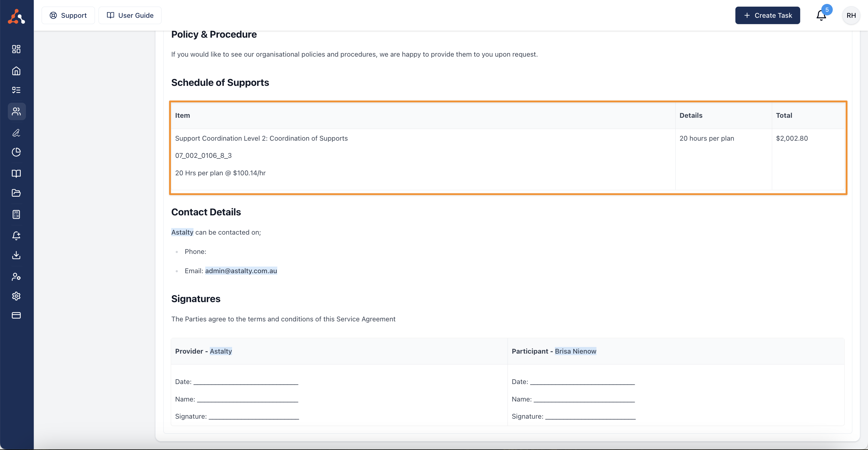Open the task checklist icon in sidebar
This screenshot has height=450, width=868.
point(16,90)
